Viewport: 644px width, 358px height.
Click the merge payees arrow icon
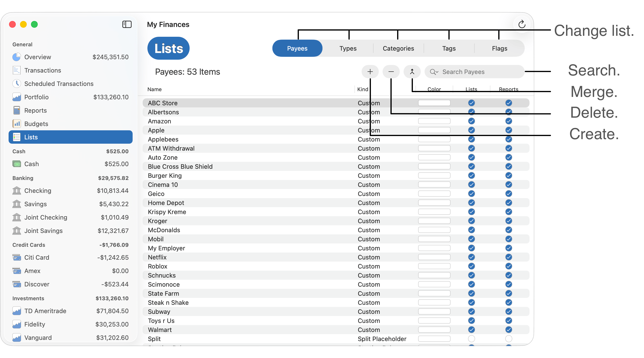(x=412, y=72)
